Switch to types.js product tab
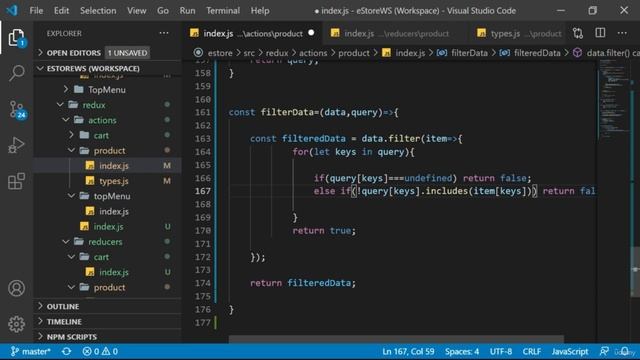This screenshot has height=360, width=640. click(x=518, y=33)
